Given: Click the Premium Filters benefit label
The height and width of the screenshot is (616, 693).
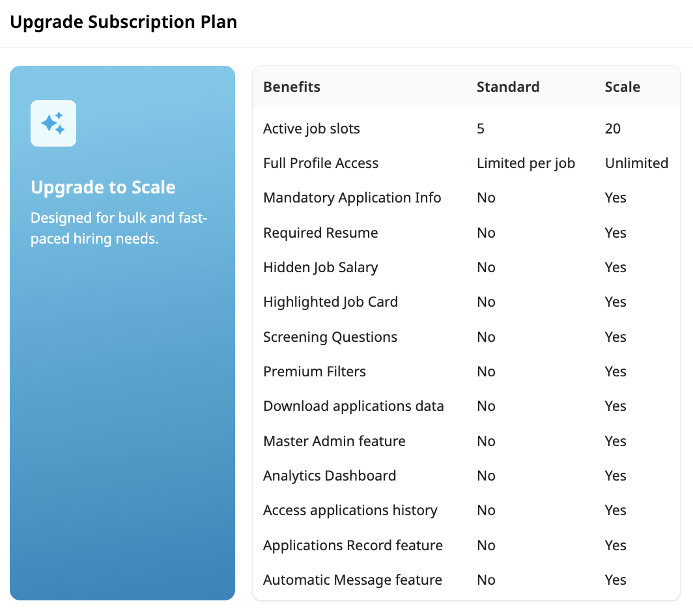Looking at the screenshot, I should (315, 372).
